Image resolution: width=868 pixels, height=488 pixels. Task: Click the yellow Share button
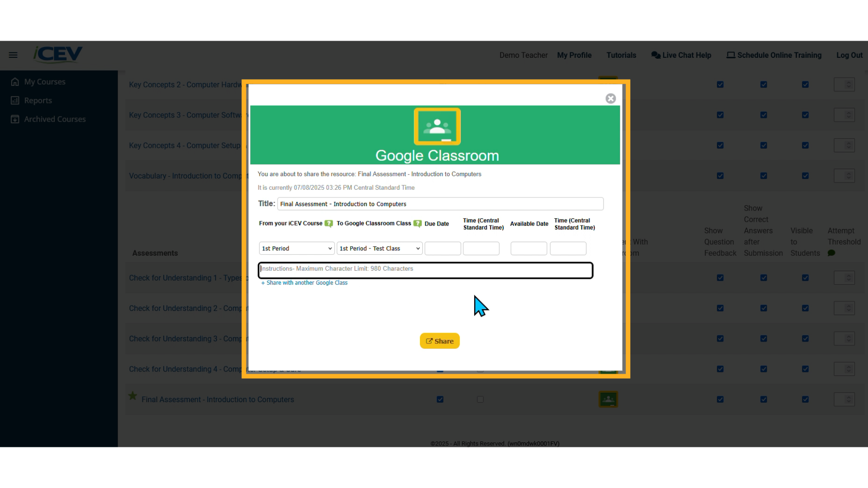439,341
